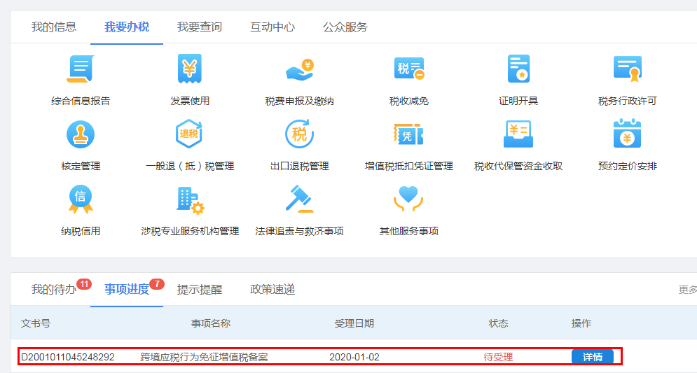The height and width of the screenshot is (373, 697).
Task: Open the 提示提醒 tab
Action: click(200, 290)
